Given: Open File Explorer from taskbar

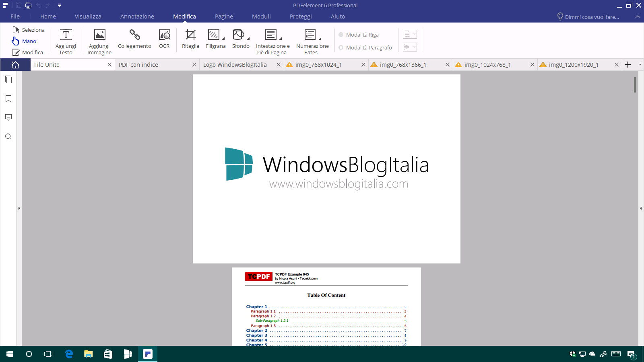Looking at the screenshot, I should click(x=88, y=354).
